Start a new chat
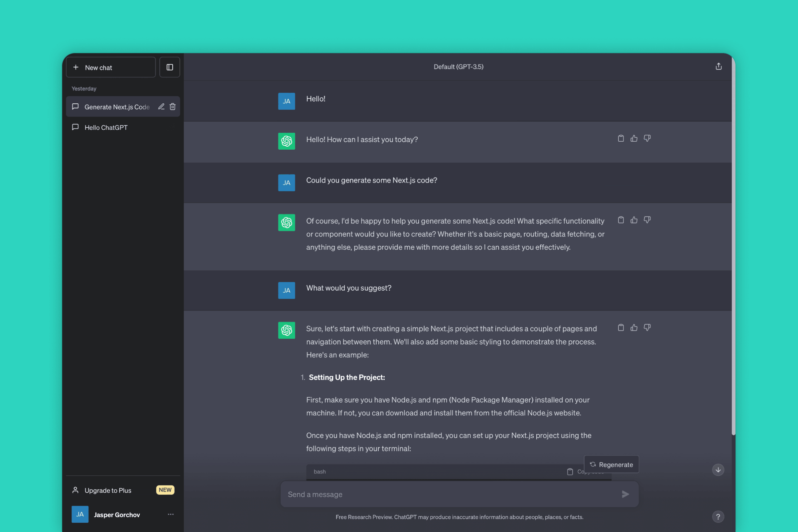 tap(111, 67)
